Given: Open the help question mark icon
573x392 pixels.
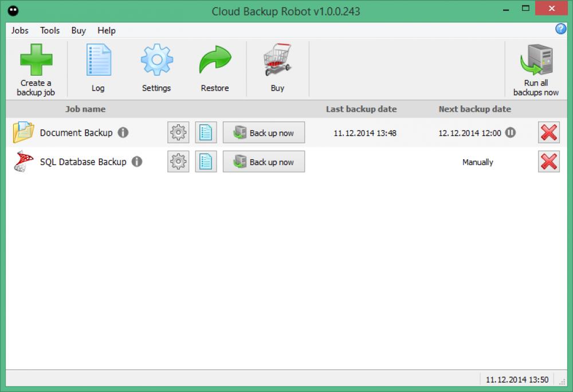Looking at the screenshot, I should click(x=562, y=29).
